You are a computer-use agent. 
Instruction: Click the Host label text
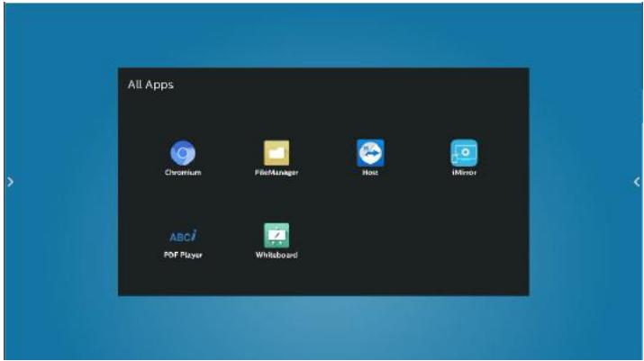click(x=370, y=173)
